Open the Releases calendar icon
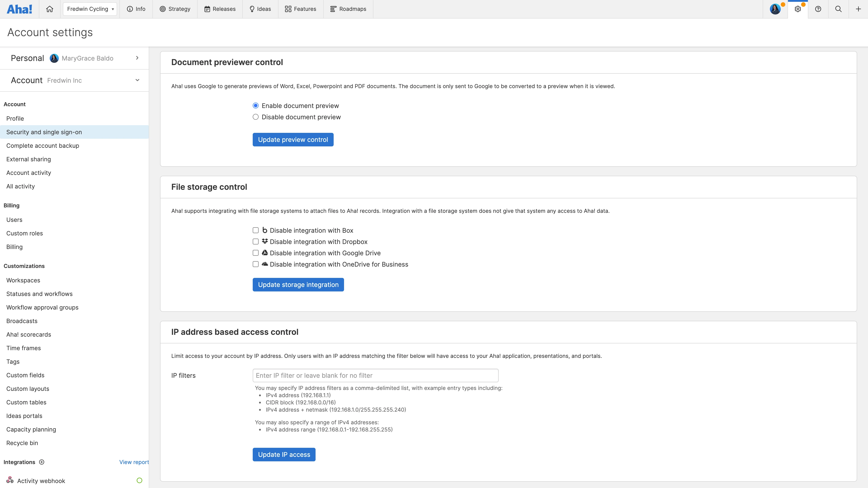 (x=208, y=9)
